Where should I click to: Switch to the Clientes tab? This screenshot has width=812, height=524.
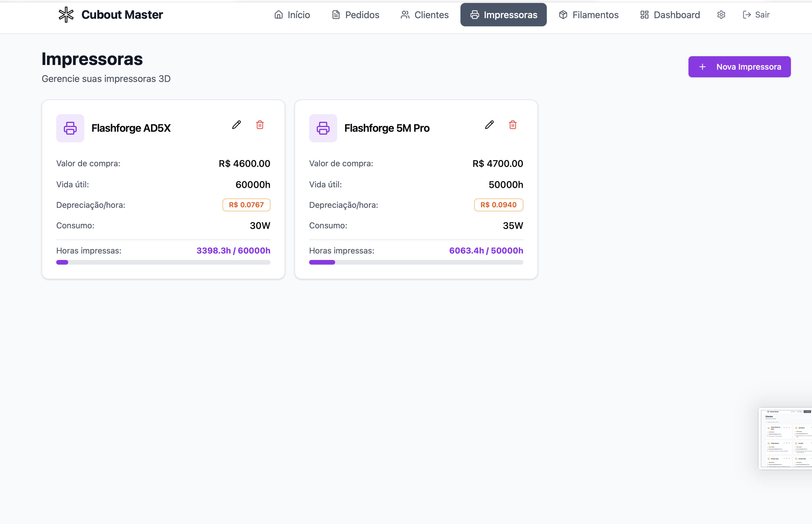pos(424,15)
